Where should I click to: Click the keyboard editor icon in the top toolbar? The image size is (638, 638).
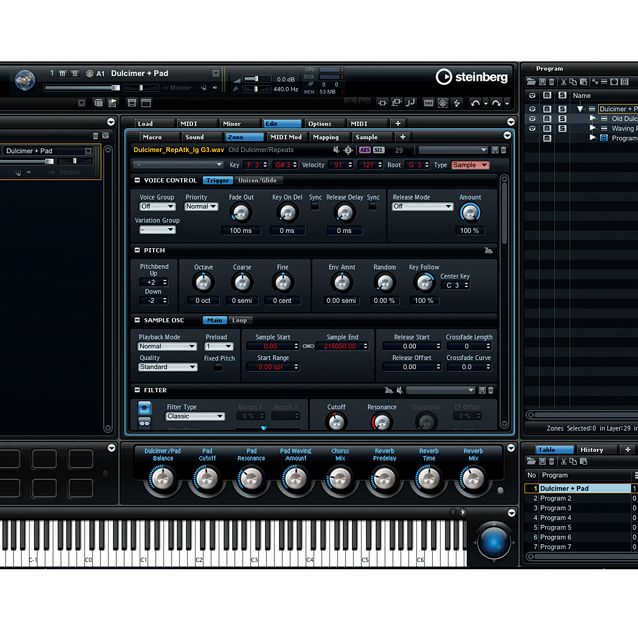[428, 103]
